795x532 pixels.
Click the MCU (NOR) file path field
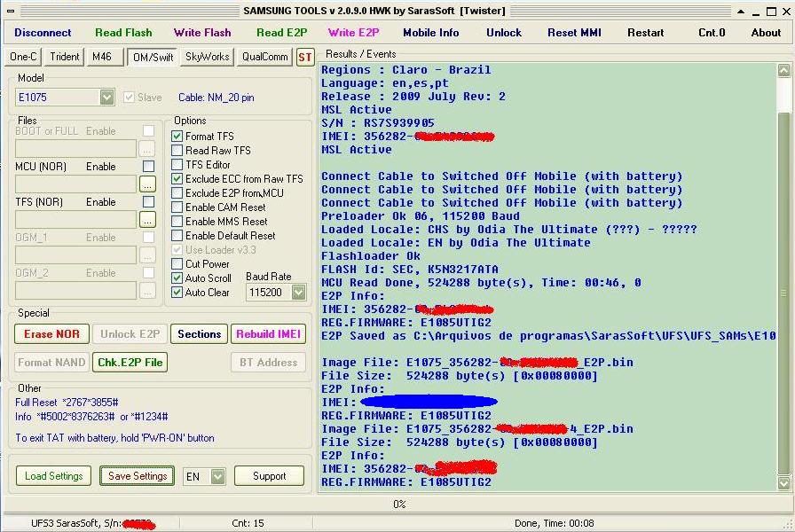(76, 184)
